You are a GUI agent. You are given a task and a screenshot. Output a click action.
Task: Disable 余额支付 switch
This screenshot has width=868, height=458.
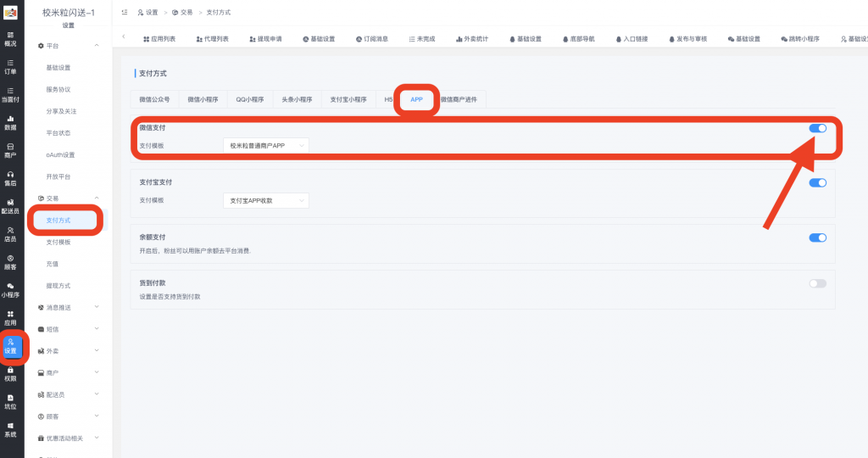tap(818, 237)
